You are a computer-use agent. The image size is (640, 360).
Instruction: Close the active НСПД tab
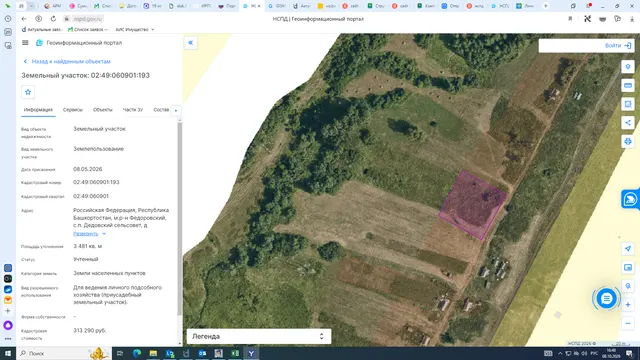259,6
